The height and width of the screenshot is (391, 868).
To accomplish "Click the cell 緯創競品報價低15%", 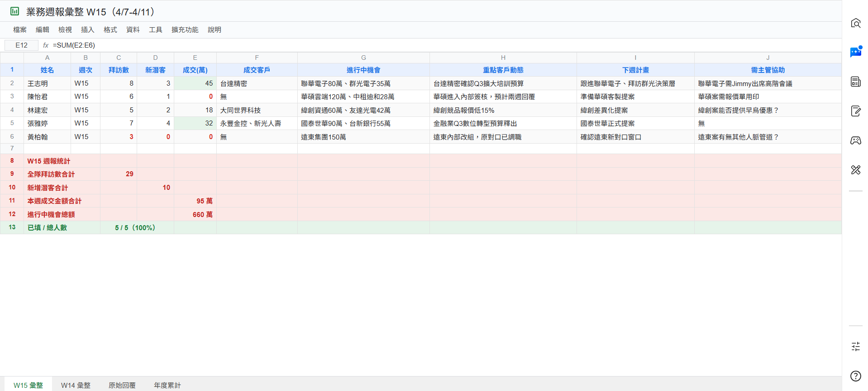I will tap(503, 110).
